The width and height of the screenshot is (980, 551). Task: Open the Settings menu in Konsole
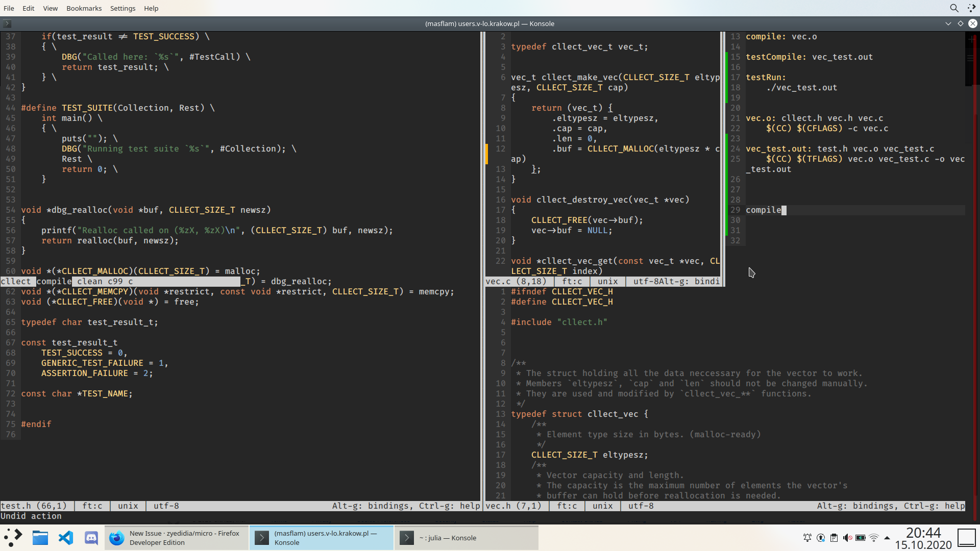[122, 8]
